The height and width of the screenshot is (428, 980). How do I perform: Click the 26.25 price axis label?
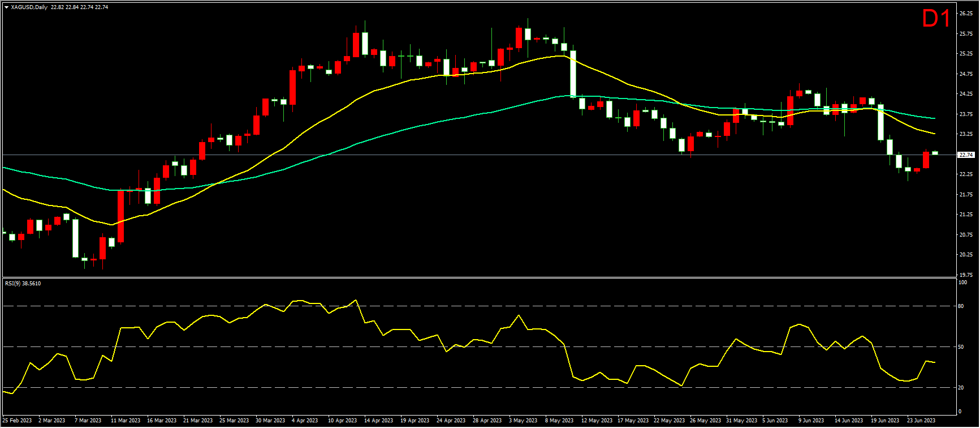(966, 14)
